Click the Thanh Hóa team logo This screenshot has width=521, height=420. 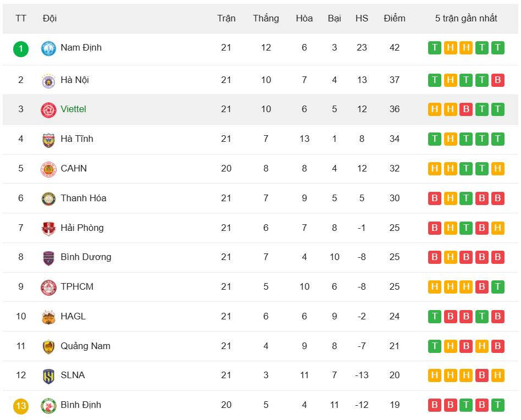coord(48,198)
